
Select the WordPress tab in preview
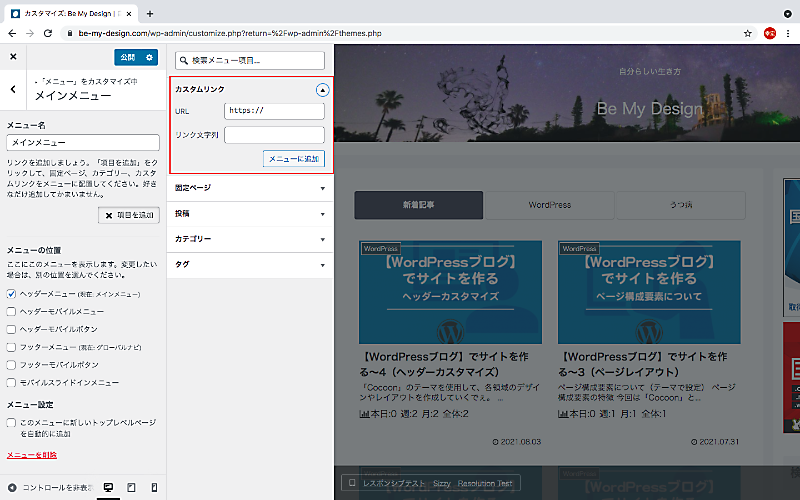coord(549,205)
